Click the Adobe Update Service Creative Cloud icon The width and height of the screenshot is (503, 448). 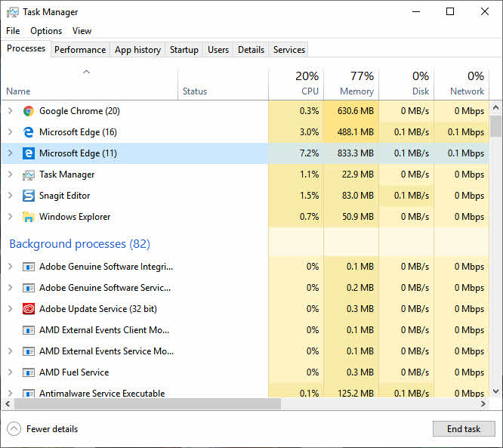point(29,309)
